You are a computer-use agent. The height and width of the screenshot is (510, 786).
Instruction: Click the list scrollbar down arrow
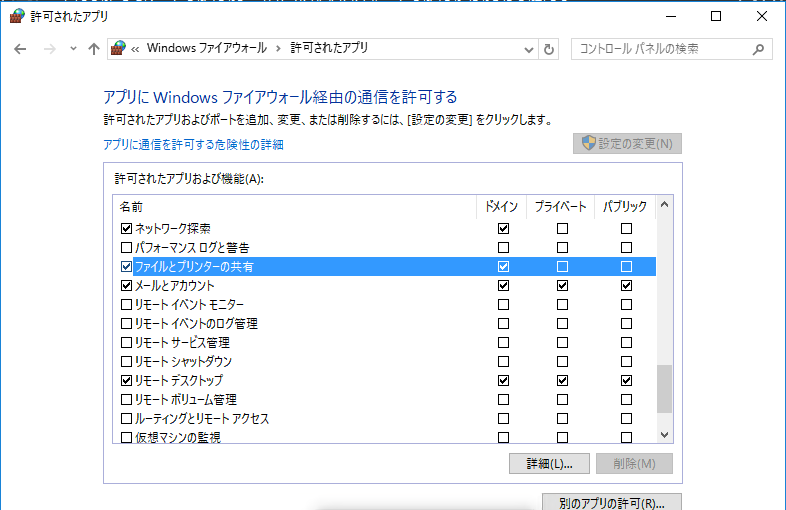[x=665, y=435]
